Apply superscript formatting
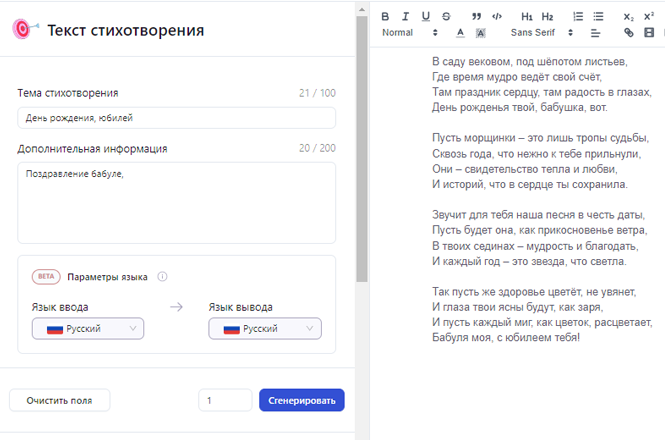The width and height of the screenshot is (665, 440). coord(649,17)
